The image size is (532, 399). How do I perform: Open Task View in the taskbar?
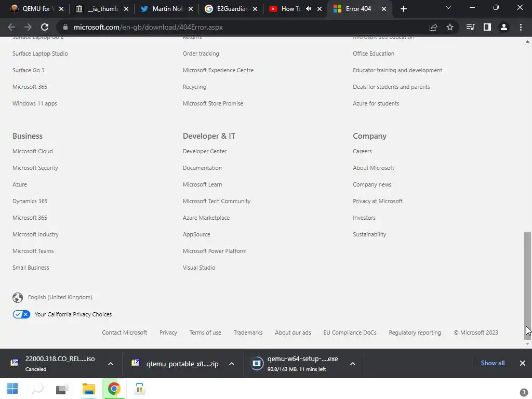click(x=62, y=389)
